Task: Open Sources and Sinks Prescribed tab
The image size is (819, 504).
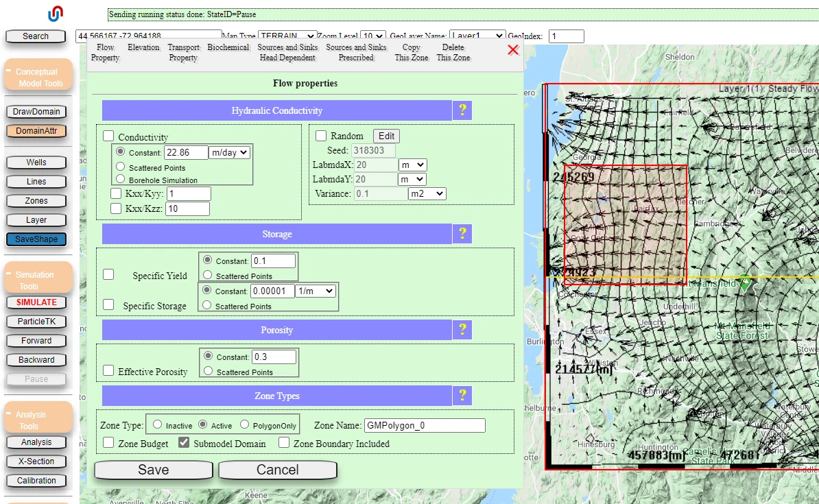Action: coord(356,52)
